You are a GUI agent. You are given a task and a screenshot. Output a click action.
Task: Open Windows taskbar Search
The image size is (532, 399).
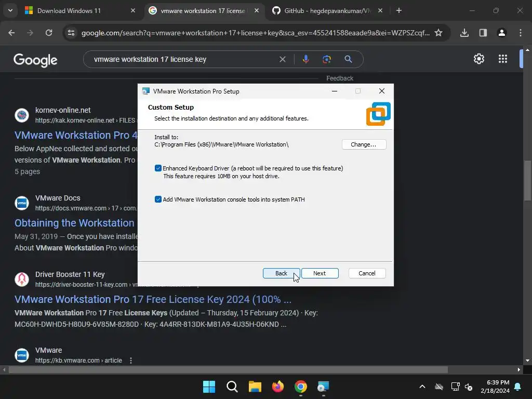click(x=232, y=387)
